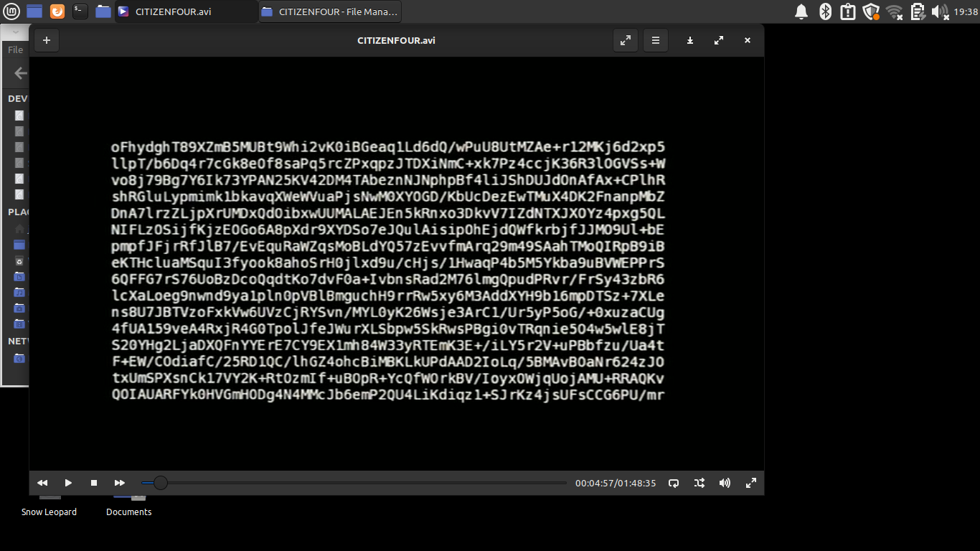
Task: Click the update manager shield tray icon
Action: pos(871,11)
